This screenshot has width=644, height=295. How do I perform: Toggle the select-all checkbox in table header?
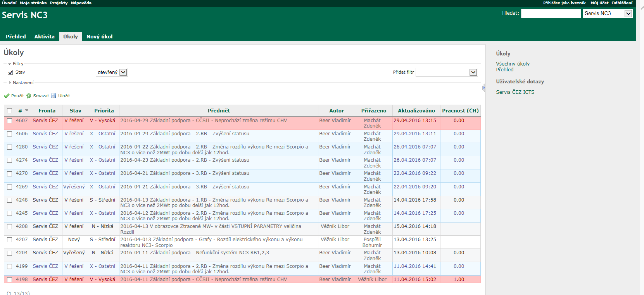point(10,111)
